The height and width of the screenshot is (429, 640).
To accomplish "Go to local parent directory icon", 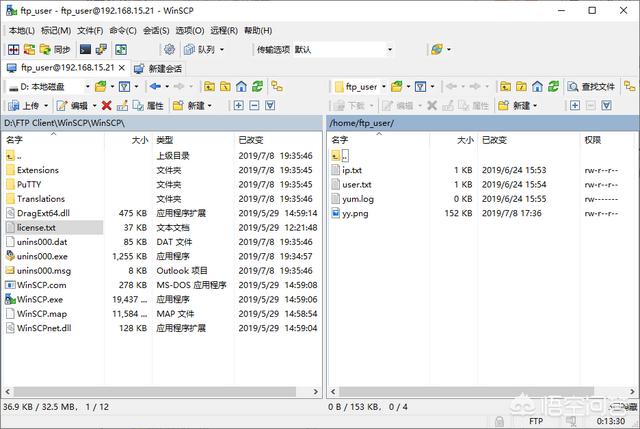I will (x=209, y=86).
